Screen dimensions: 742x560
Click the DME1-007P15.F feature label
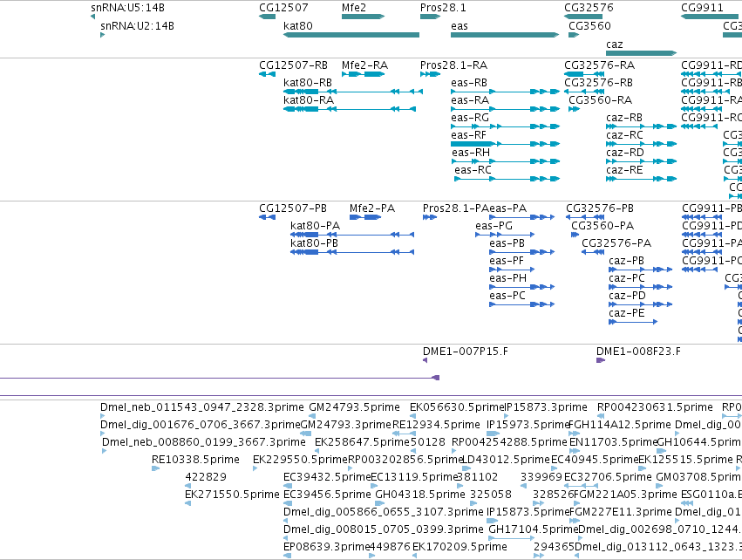[466, 352]
